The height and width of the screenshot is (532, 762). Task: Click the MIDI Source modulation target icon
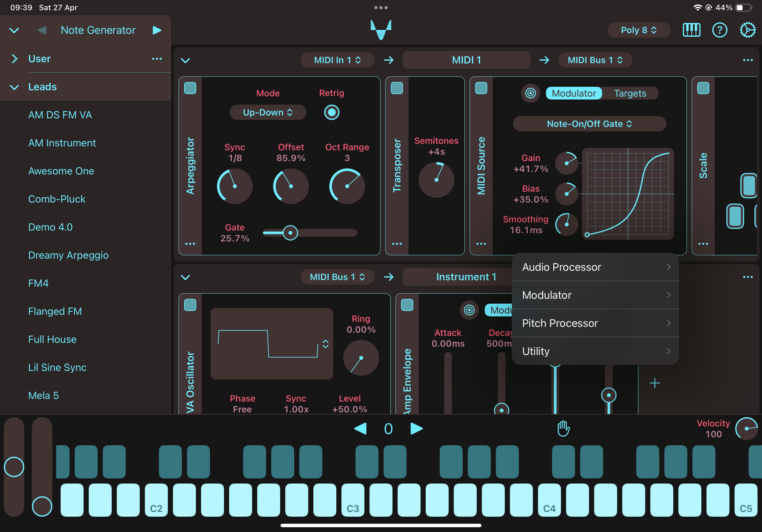[530, 93]
